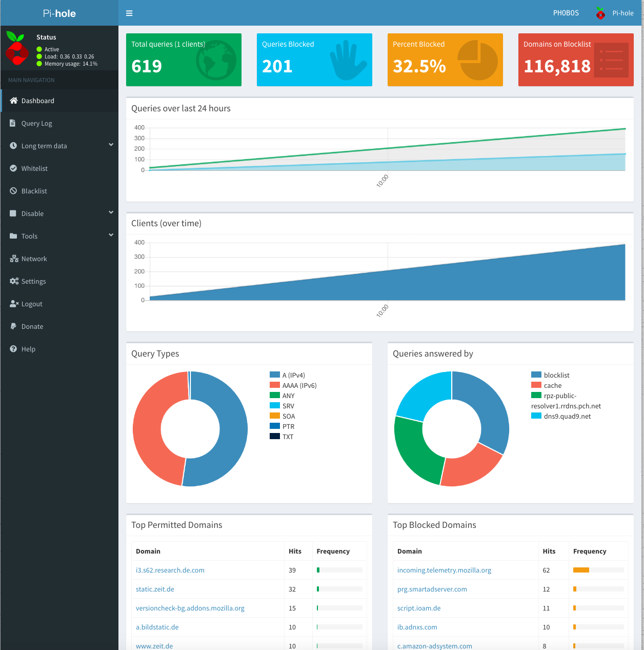This screenshot has height=650, width=644.
Task: Open incoming.telemetry.mozilla.org blocked link
Action: pyautogui.click(x=444, y=570)
